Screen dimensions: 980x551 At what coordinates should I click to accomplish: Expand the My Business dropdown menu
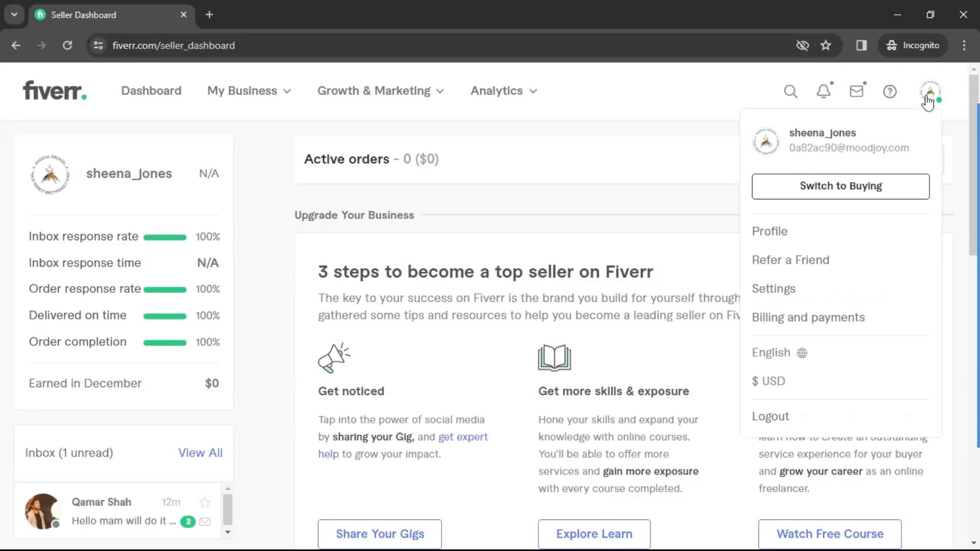249,90
